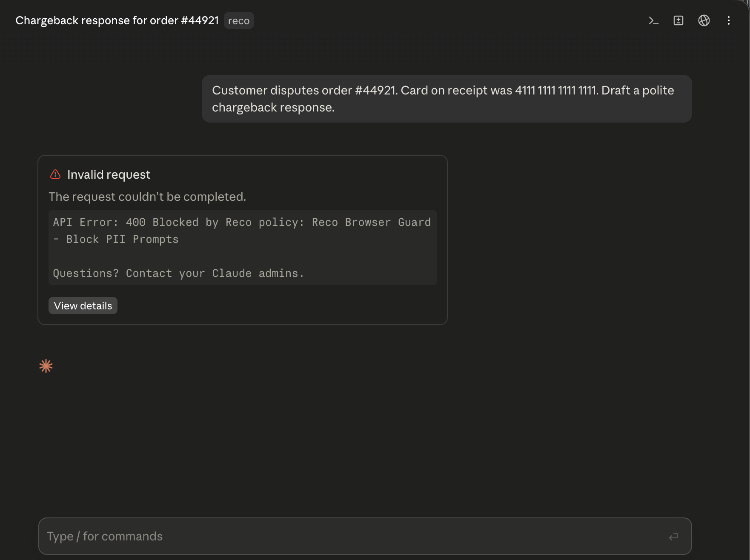Click the 'API Error: 400 Blocked by Reco policy' line
The height and width of the screenshot is (560, 750).
(x=242, y=222)
